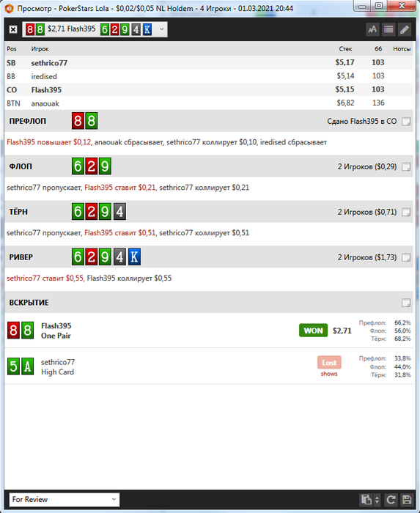The width and height of the screenshot is (420, 513).
Task: Click green 5 card of sethrico77
Action: click(x=13, y=366)
